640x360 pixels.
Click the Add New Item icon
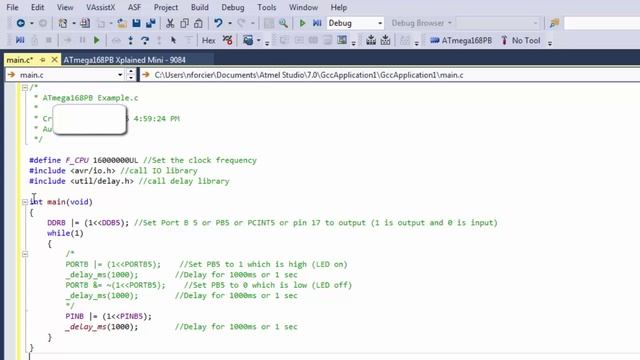tap(85, 23)
